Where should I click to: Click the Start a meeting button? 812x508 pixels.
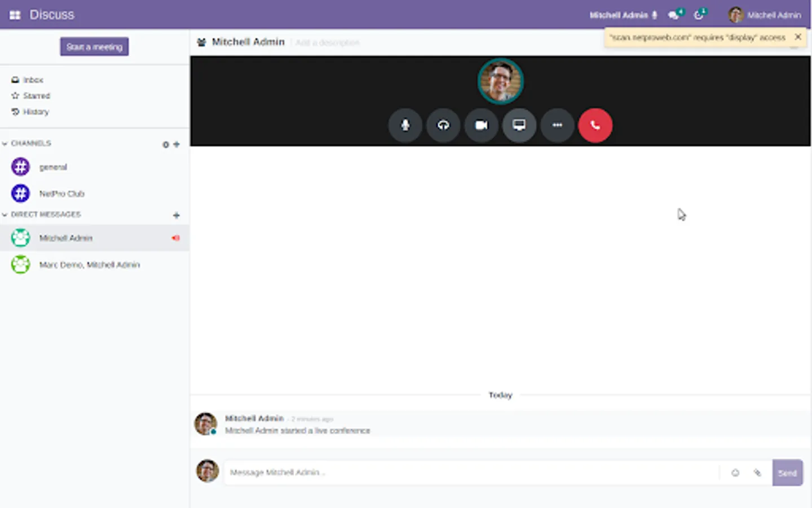[94, 47]
